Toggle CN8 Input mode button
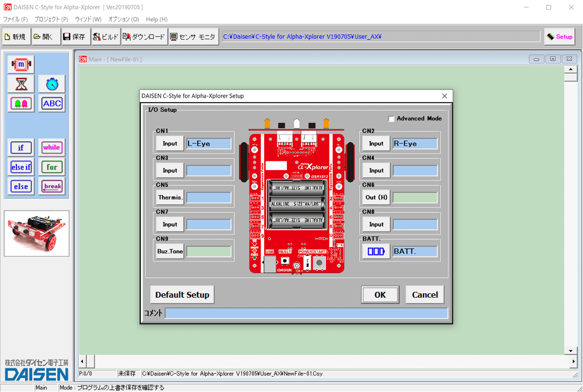Screen dimensions: 583x392 (377, 224)
